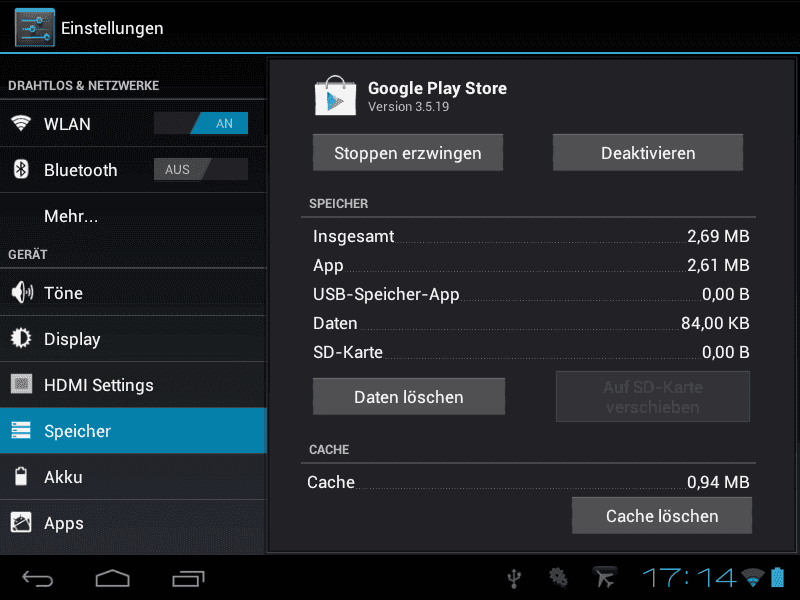Open the Töne settings entry
The image size is (800, 600).
pos(133,292)
